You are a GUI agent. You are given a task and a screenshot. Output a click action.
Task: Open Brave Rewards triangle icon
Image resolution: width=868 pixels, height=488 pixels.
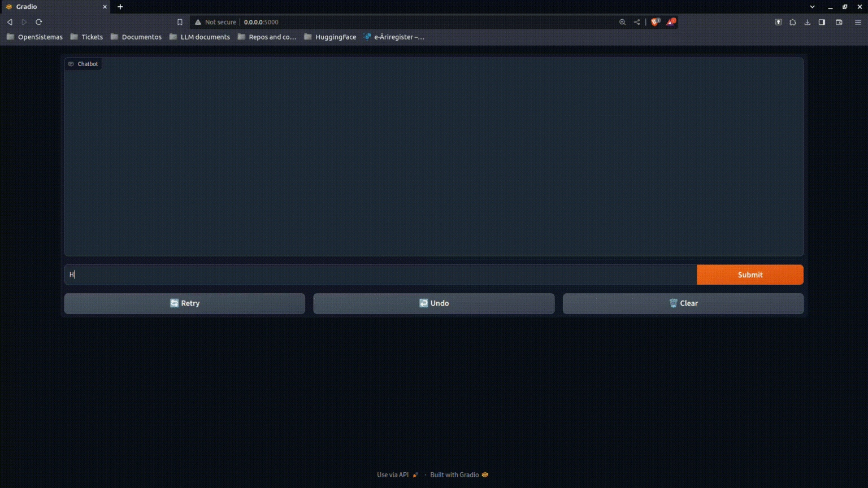pos(671,22)
